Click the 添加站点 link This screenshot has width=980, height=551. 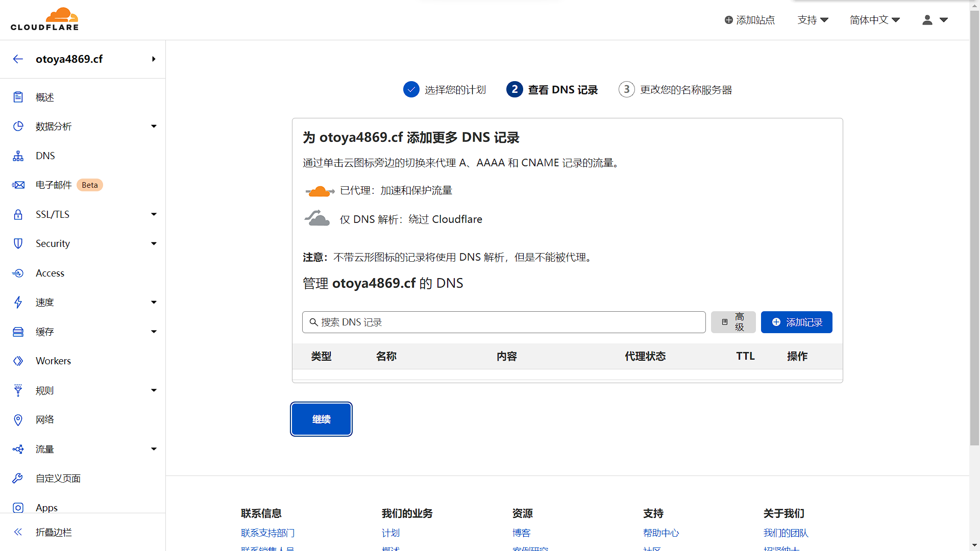click(x=749, y=20)
